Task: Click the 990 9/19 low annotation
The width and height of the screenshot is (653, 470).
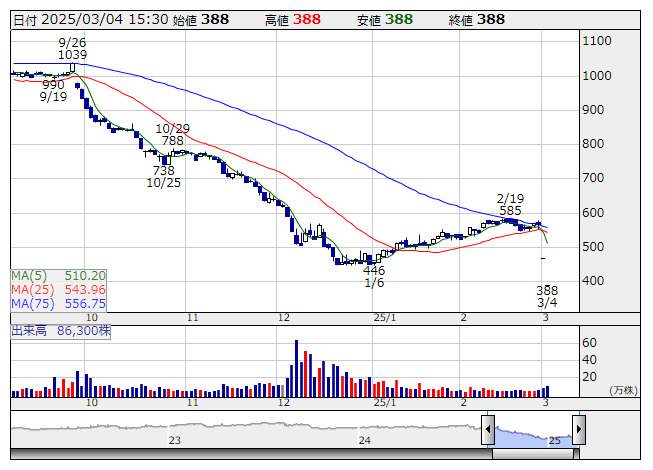Action: (x=53, y=91)
